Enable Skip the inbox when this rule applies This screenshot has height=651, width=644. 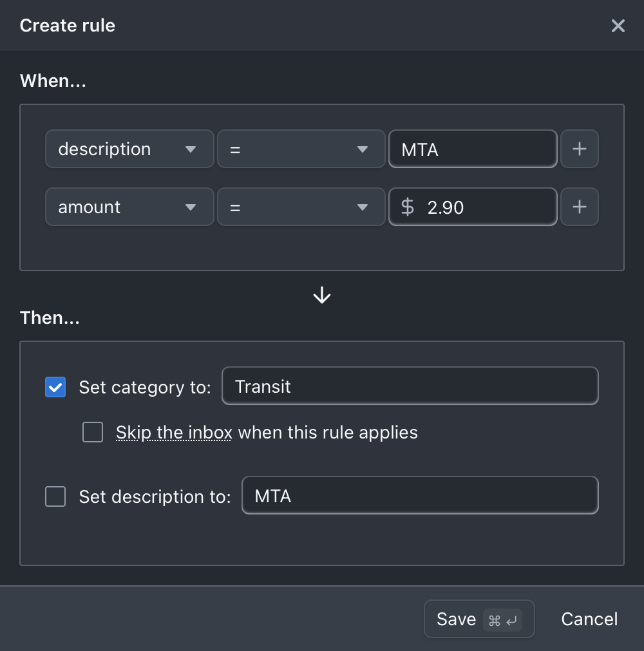coord(93,432)
